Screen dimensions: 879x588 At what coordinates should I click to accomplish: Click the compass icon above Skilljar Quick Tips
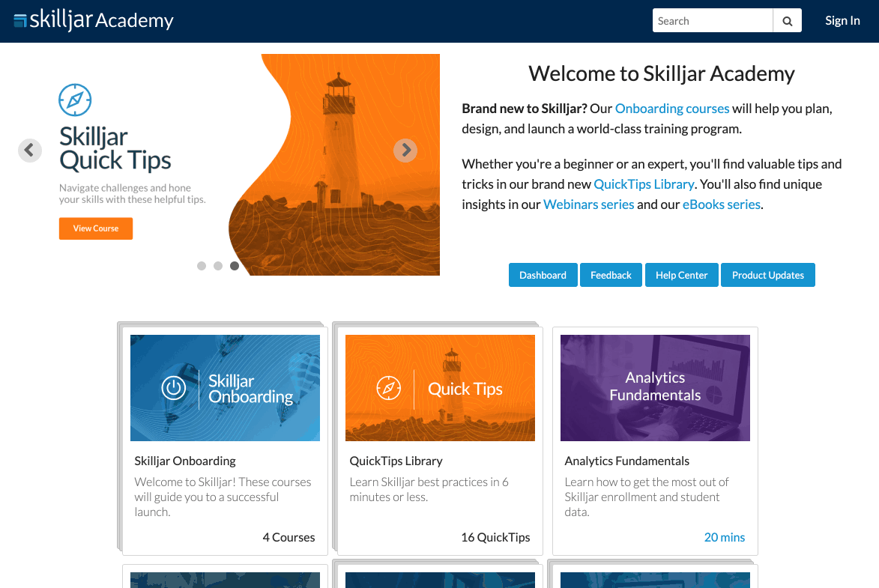tap(75, 100)
